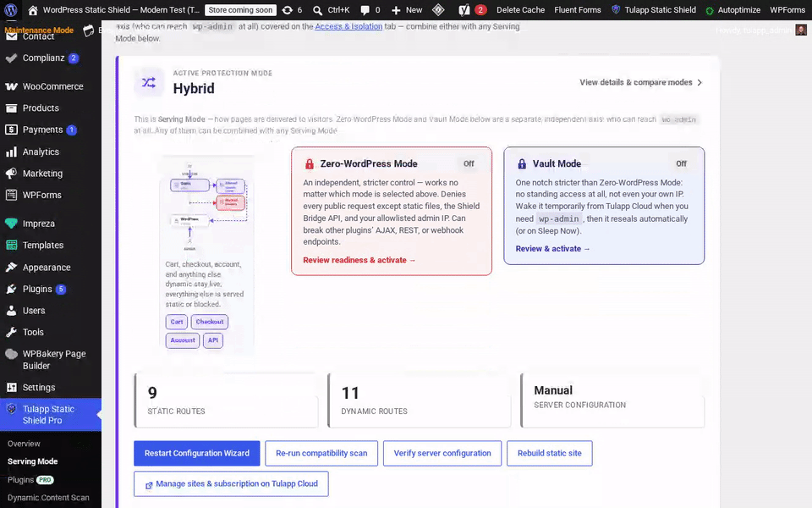Open WPBakery Page Builder sidebar item
The width and height of the screenshot is (812, 508).
pyautogui.click(x=51, y=360)
